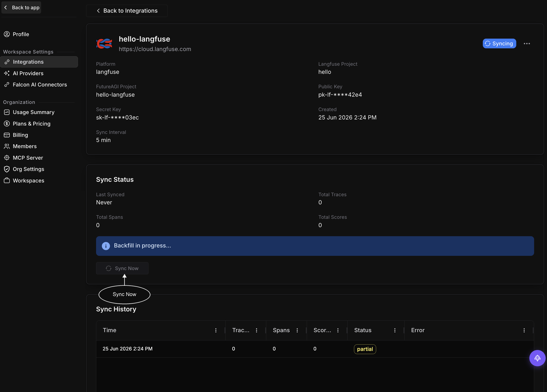The width and height of the screenshot is (547, 392).
Task: Click the Usage Summary chart icon
Action: [x=7, y=112]
